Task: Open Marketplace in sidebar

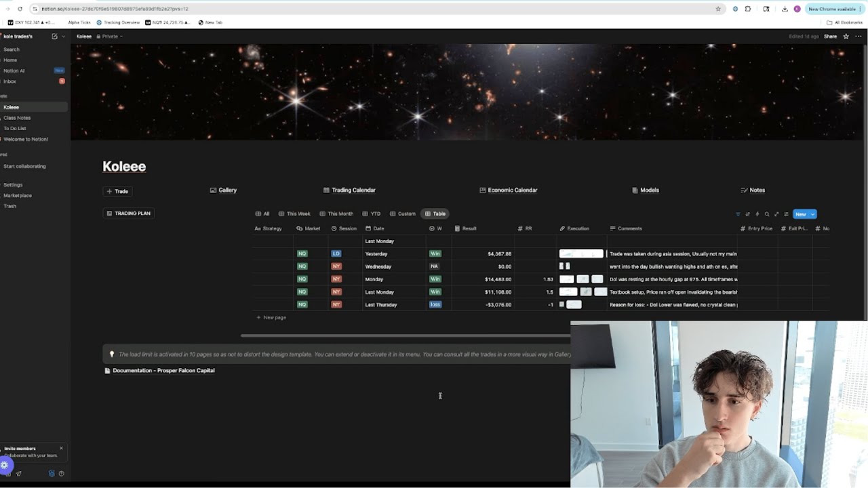Action: [x=18, y=195]
